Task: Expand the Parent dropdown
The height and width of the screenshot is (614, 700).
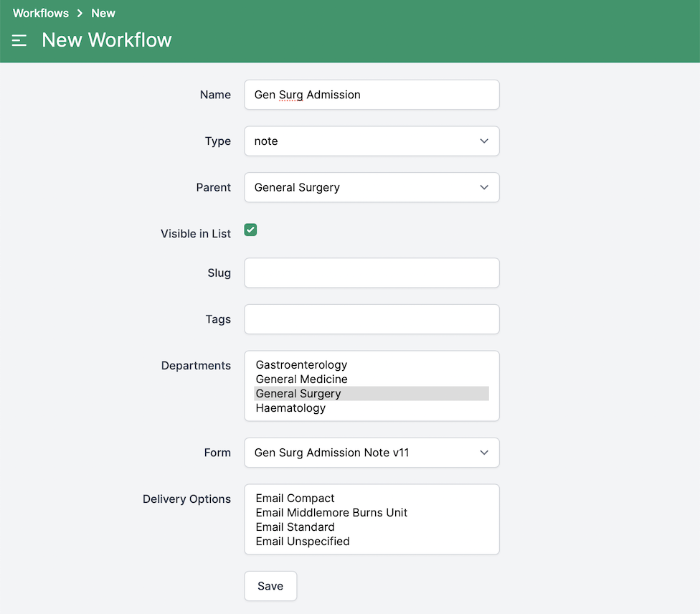Action: point(372,187)
